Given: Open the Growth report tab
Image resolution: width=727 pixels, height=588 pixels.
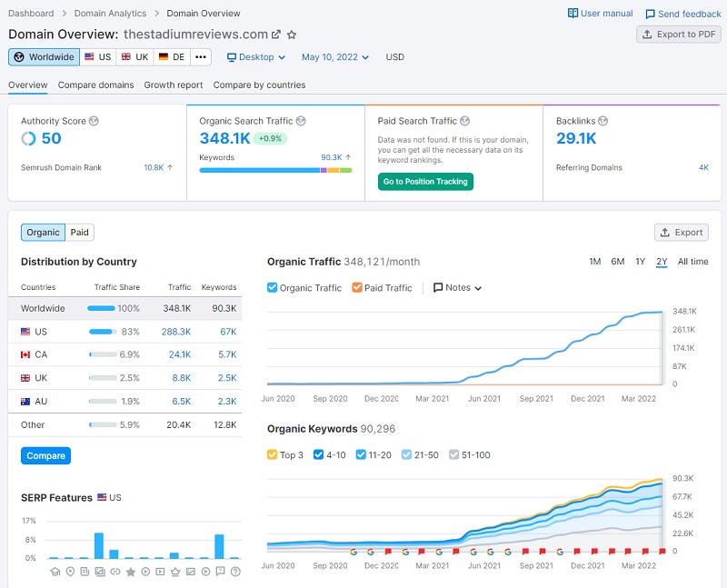Looking at the screenshot, I should (174, 85).
